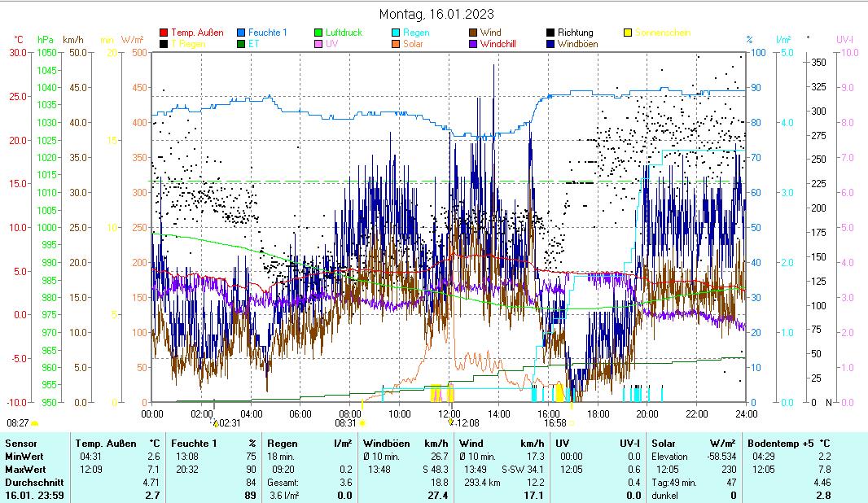Image resolution: width=868 pixels, height=503 pixels.
Task: Click the Bodentemp +5 column header
Action: (x=782, y=443)
